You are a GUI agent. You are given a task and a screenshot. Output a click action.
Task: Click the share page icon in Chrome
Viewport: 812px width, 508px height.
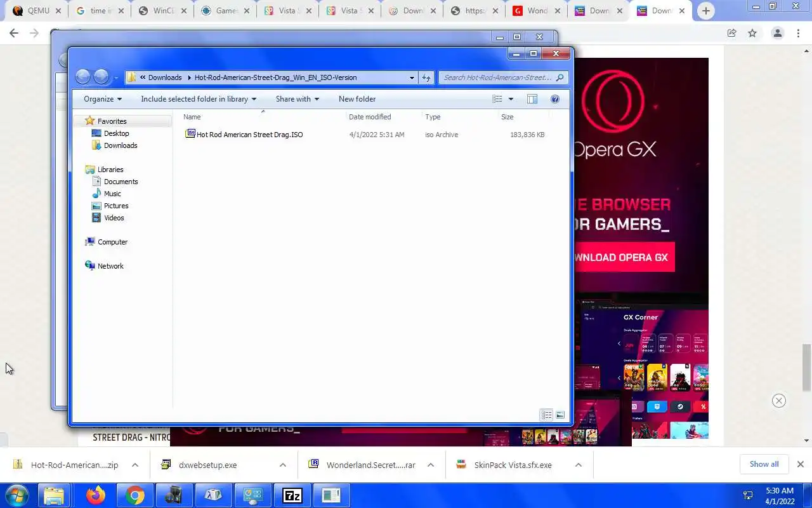(x=731, y=33)
